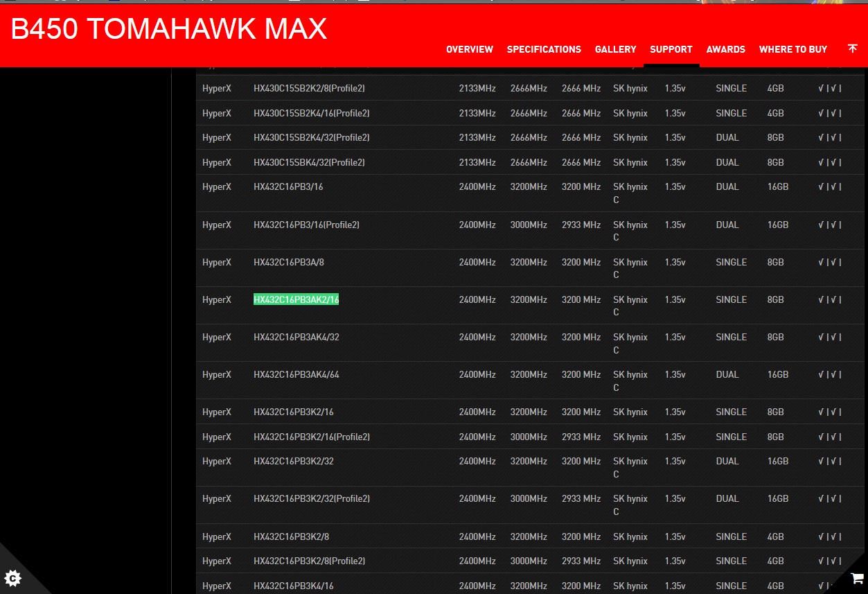868x594 pixels.
Task: Click 2133MHz in HX430C15SBK4/32(Profile2) row
Action: click(477, 162)
